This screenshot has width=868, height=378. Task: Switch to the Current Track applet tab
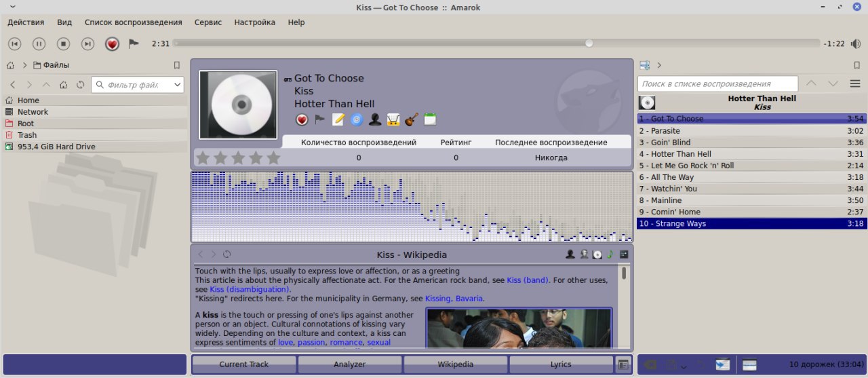click(x=243, y=364)
